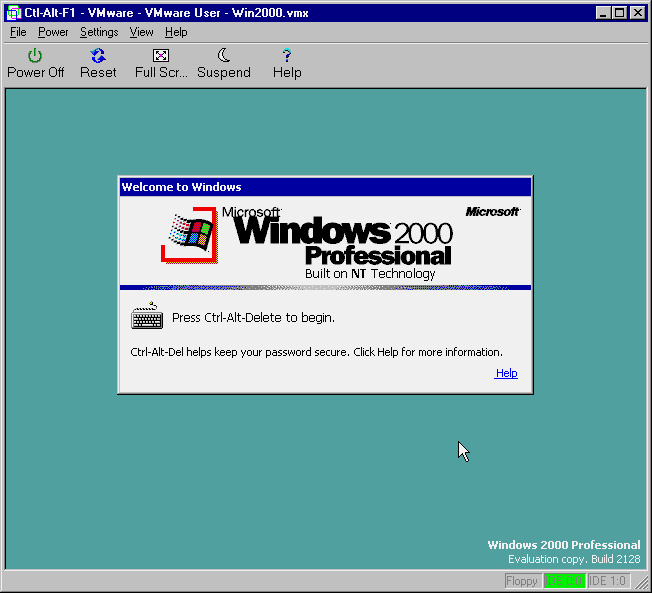Minimize the VMware window
This screenshot has height=593, width=652.
[x=603, y=13]
